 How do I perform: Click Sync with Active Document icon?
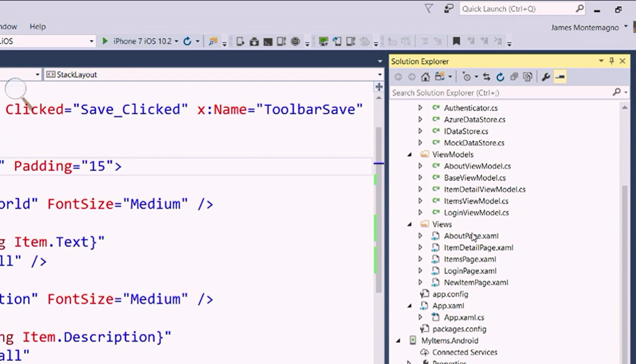pos(486,77)
